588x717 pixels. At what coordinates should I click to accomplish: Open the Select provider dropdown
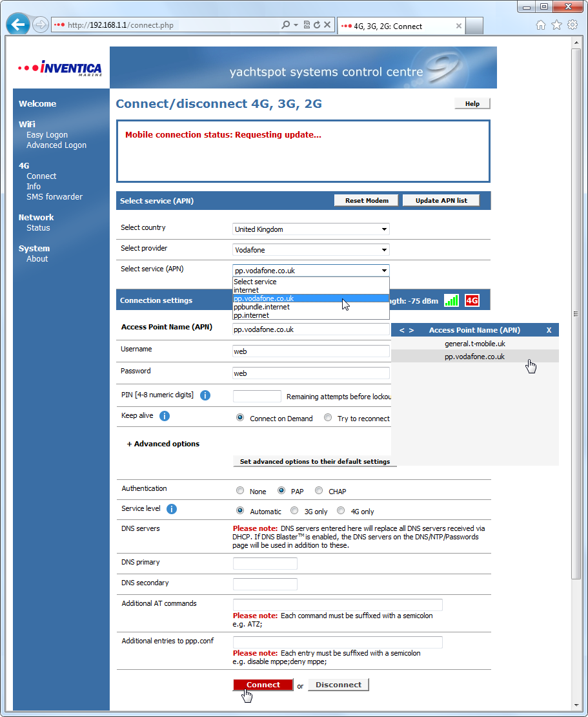[x=310, y=250]
